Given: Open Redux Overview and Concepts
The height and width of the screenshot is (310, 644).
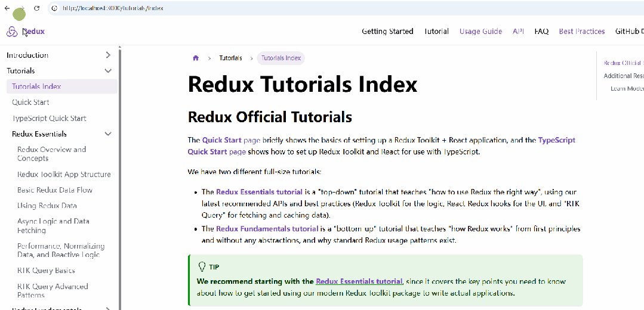Looking at the screenshot, I should click(52, 154).
